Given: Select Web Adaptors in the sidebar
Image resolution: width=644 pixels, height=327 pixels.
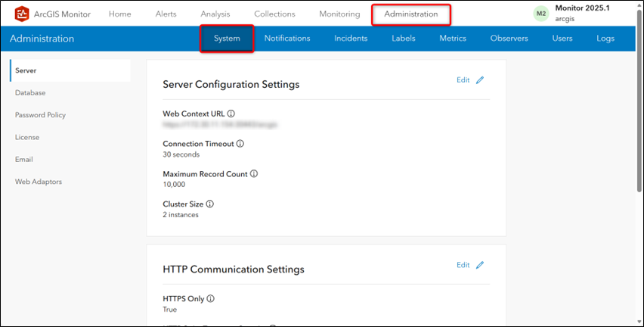Looking at the screenshot, I should [x=39, y=182].
